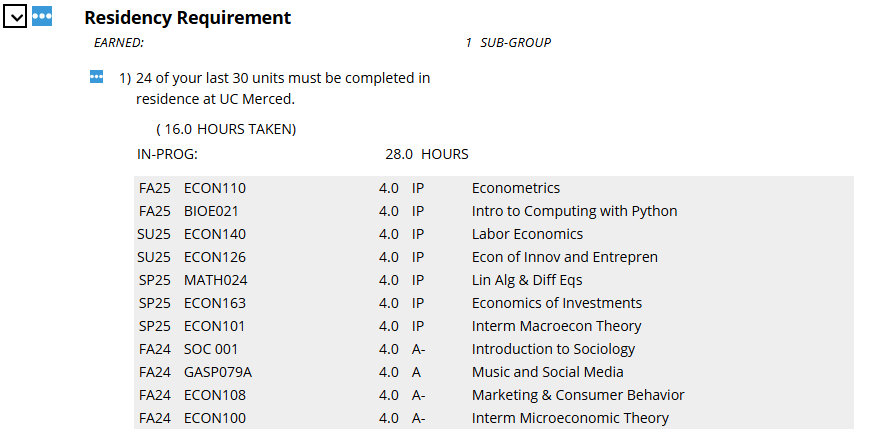Select the FA25 ECON110 Econometrics row
Screen dimensions: 872x440
click(494, 188)
